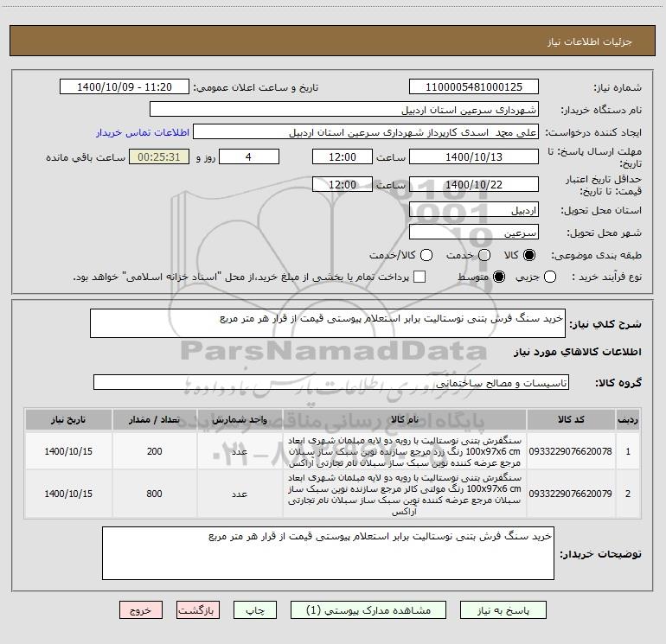Click the need date 1400/10/15 in row 1

tap(68, 451)
